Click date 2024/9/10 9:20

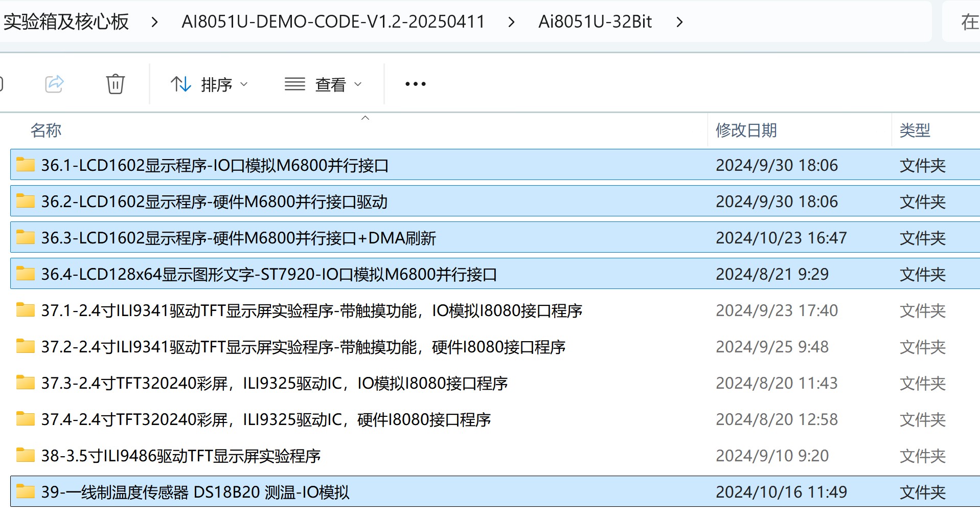pos(772,456)
